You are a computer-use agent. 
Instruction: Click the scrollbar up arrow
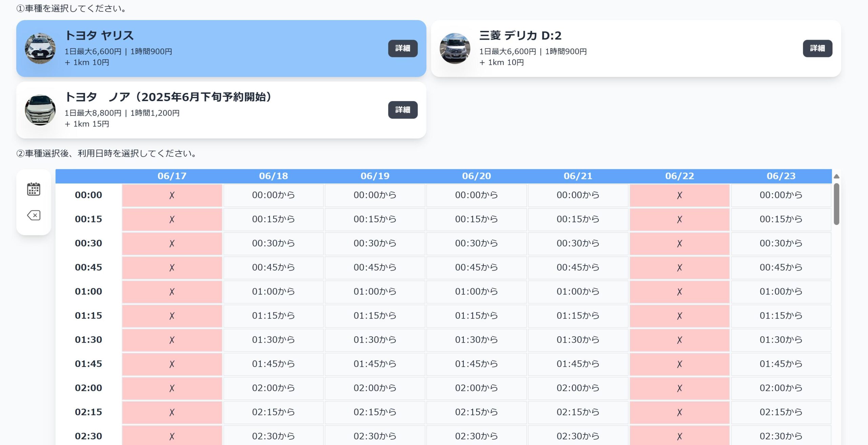pyautogui.click(x=836, y=176)
